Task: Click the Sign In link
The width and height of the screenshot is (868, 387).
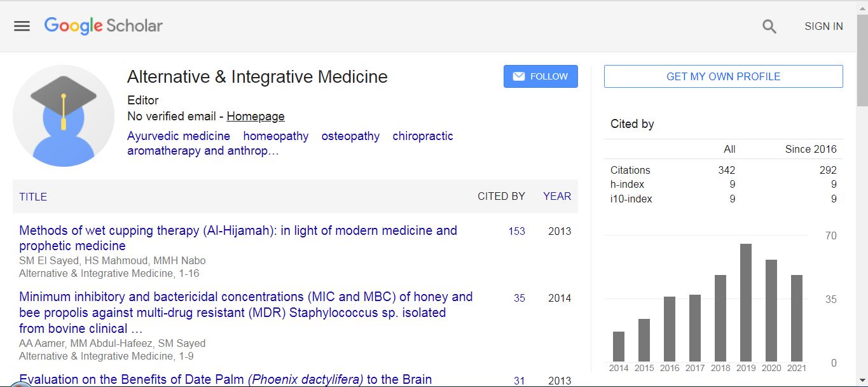Action: tap(823, 27)
